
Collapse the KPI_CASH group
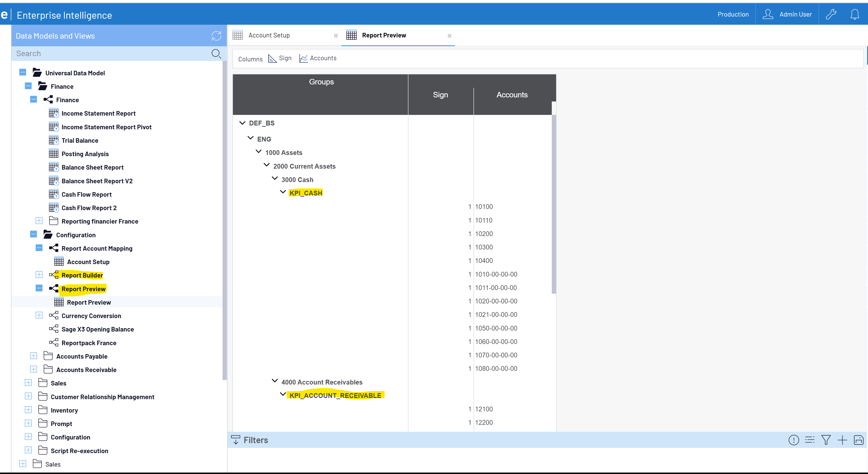point(283,192)
